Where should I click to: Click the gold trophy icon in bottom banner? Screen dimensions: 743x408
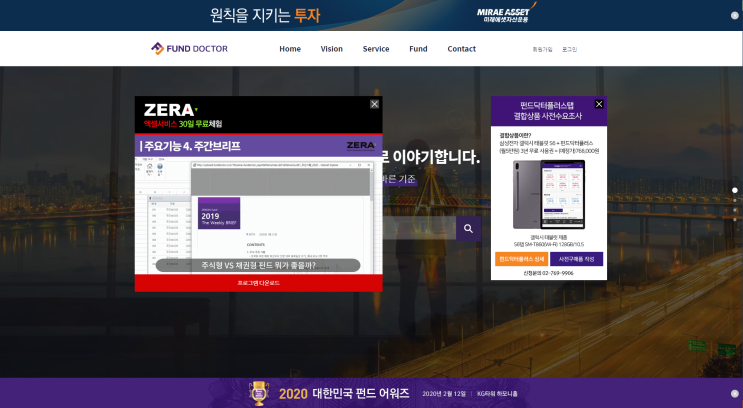[259, 393]
